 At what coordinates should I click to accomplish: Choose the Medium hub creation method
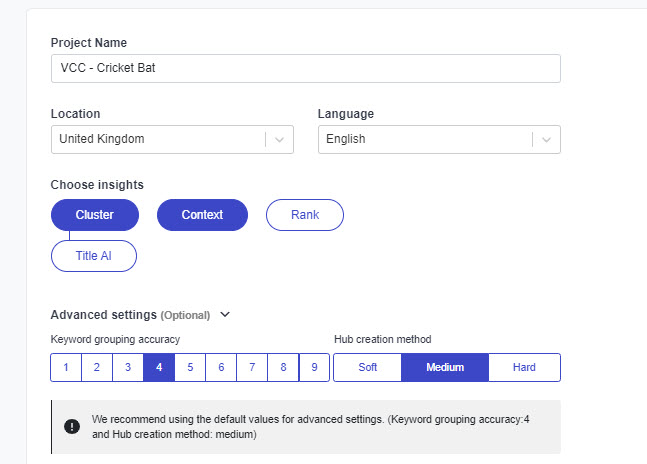pyautogui.click(x=445, y=368)
